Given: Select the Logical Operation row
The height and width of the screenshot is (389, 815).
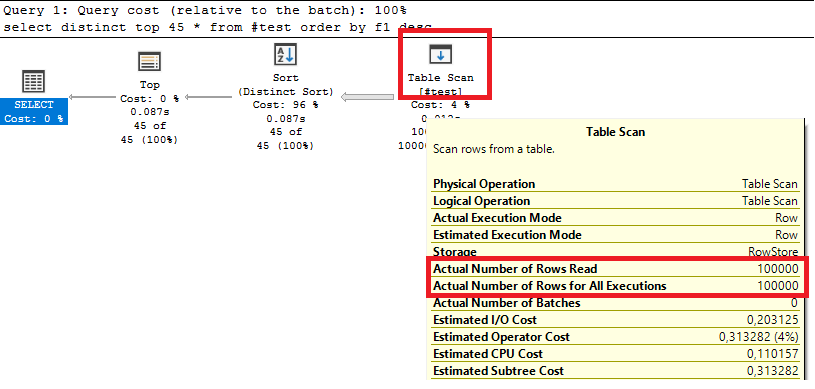Looking at the screenshot, I should point(615,201).
